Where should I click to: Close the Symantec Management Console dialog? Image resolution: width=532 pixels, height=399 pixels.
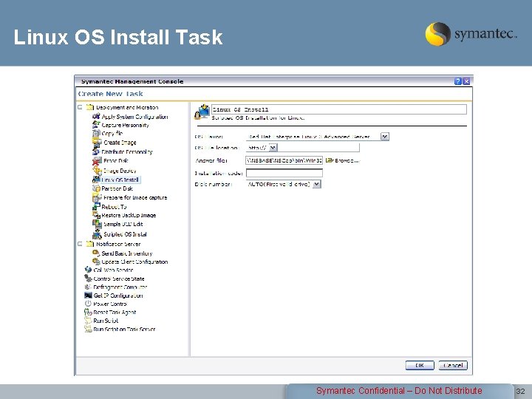[466, 81]
